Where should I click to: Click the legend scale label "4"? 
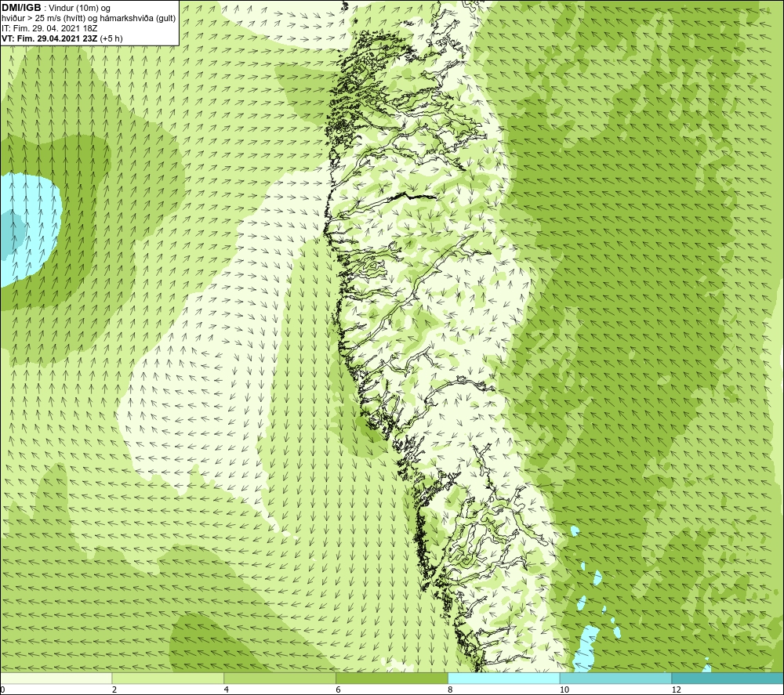pos(227,690)
